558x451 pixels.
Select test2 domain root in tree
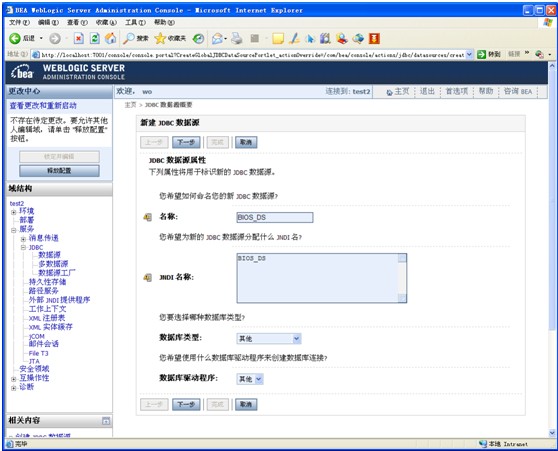(17, 204)
